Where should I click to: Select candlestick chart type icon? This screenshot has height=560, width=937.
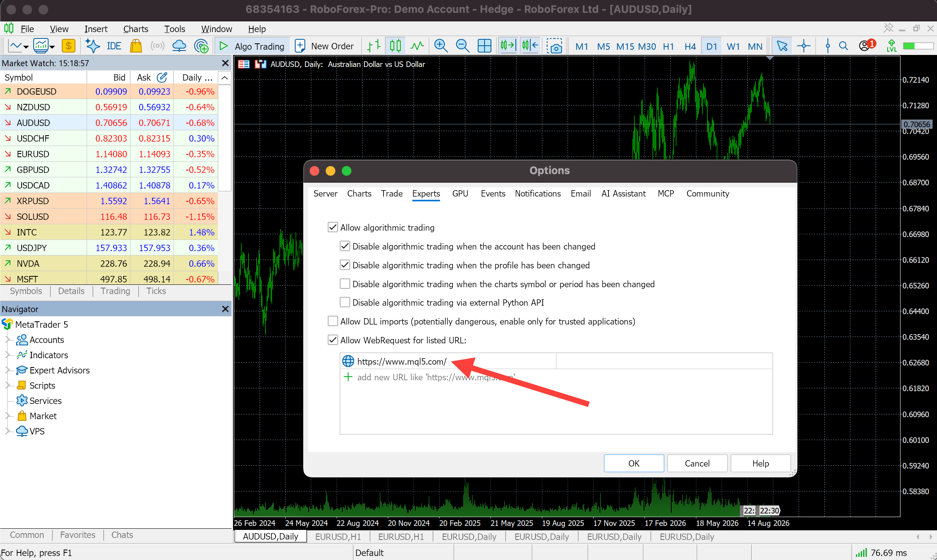click(395, 46)
